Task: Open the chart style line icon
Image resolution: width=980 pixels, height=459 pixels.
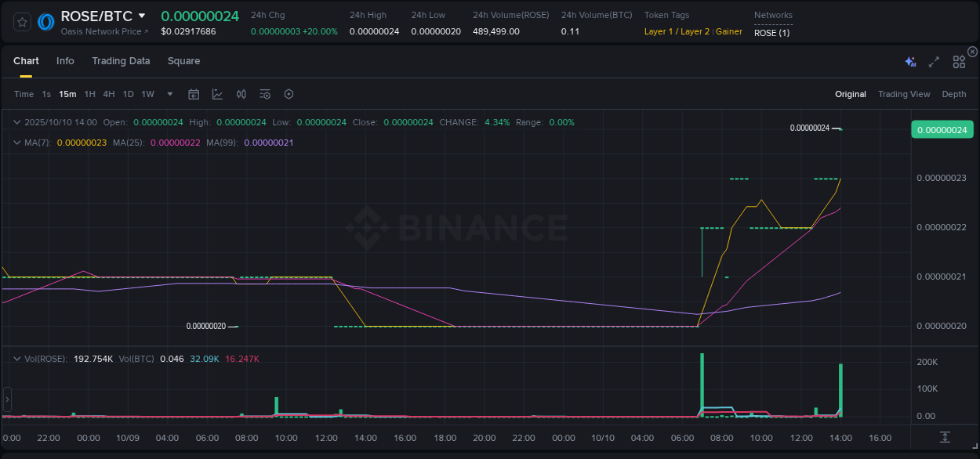Action: 217,94
